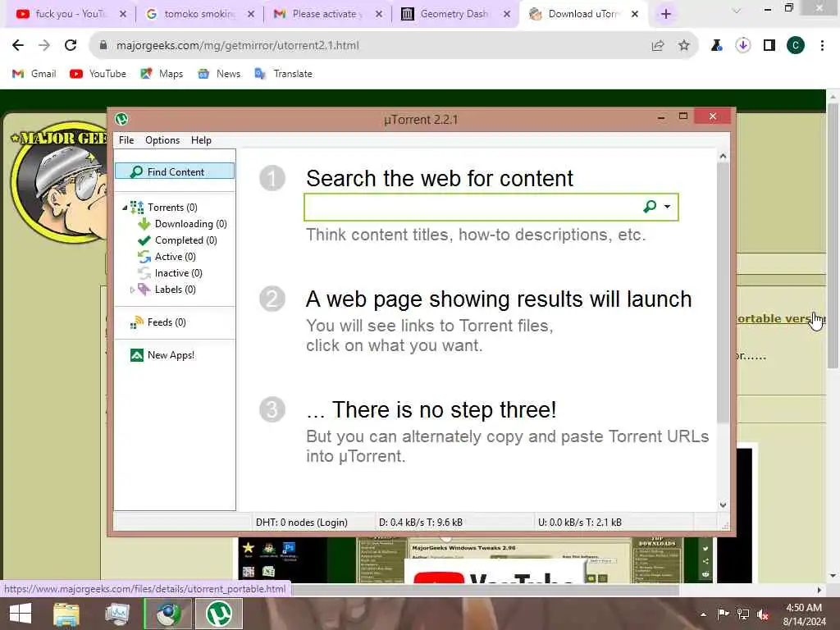Image resolution: width=840 pixels, height=630 pixels.
Task: Click the µTorrent content scrollbar down arrow
Action: click(x=723, y=504)
